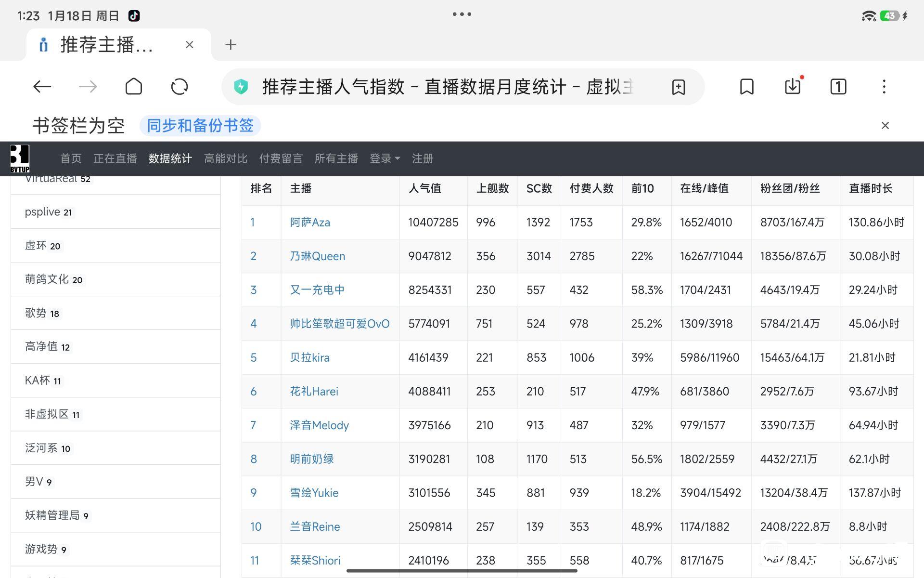Open a new tab with plus button
The height and width of the screenshot is (578, 924).
231,45
